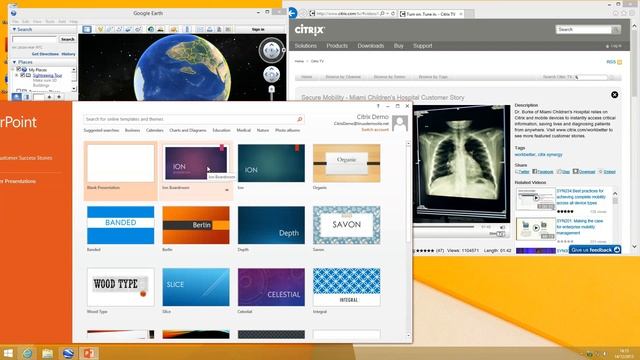Open the Solutions menu on Citrix site
The height and width of the screenshot is (360, 640).
click(306, 46)
